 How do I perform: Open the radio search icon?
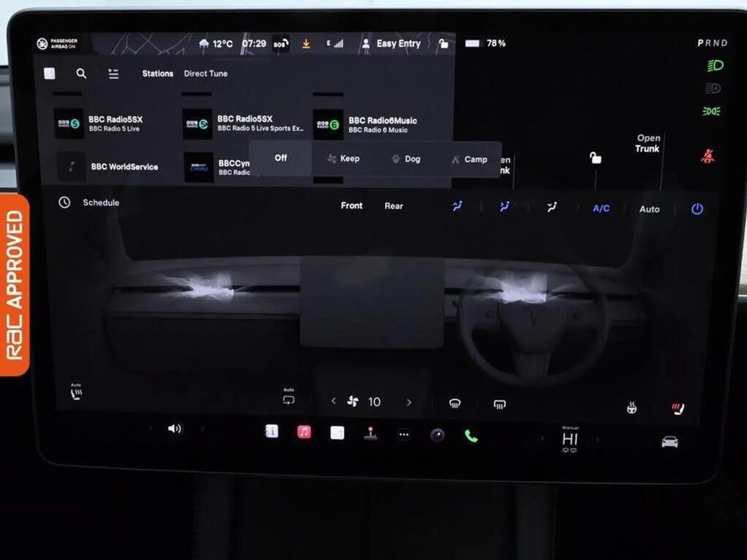click(x=81, y=74)
